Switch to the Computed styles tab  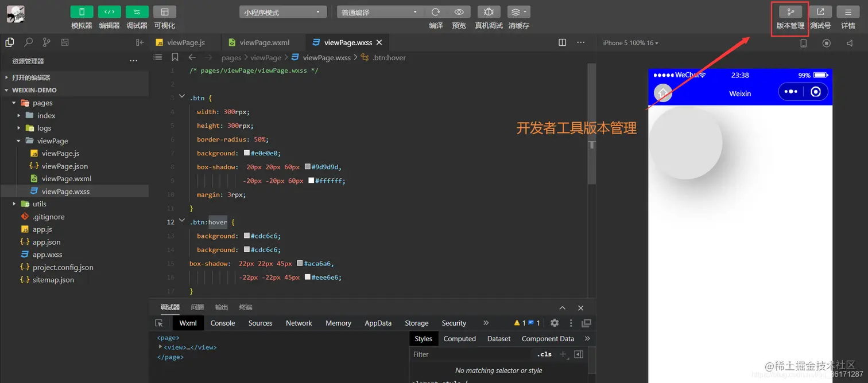(460, 339)
